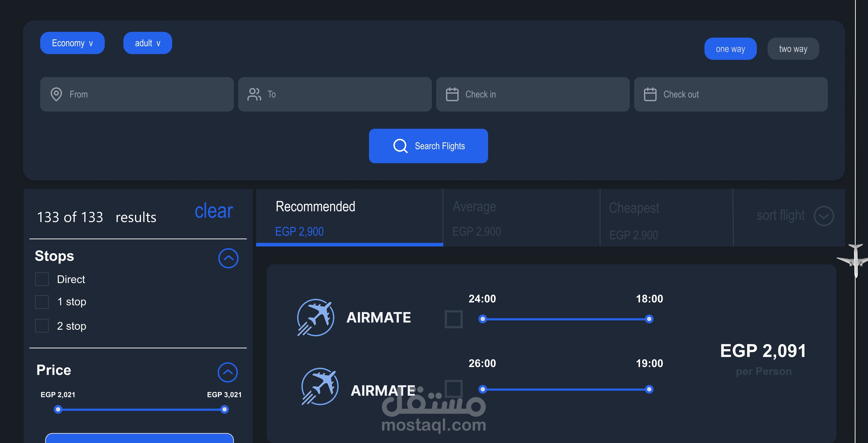Screen dimensions: 868x443
Task: Tick the 2 stop filter checkbox
Action: (x=42, y=326)
